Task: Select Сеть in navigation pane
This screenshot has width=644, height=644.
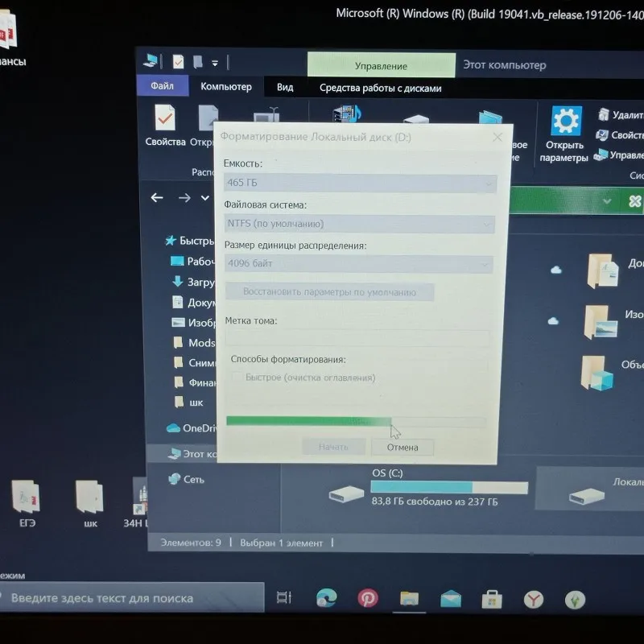Action: point(187,479)
